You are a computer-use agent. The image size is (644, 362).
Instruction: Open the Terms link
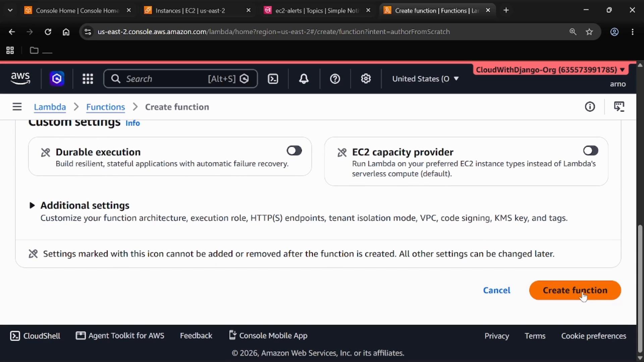(x=535, y=336)
